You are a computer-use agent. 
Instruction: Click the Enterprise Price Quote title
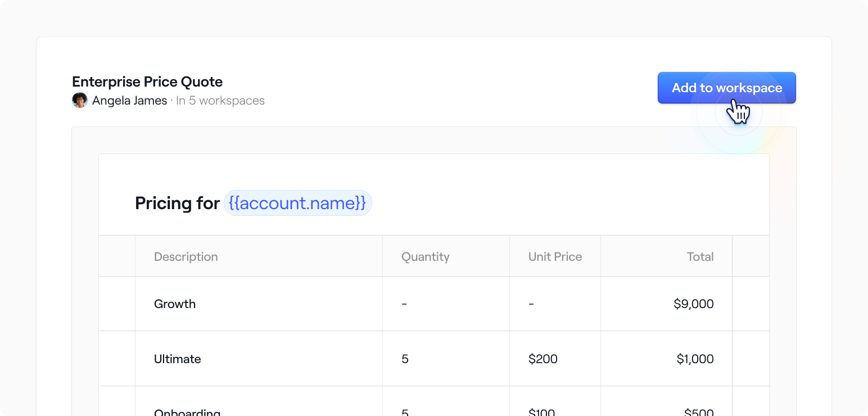pos(147,82)
